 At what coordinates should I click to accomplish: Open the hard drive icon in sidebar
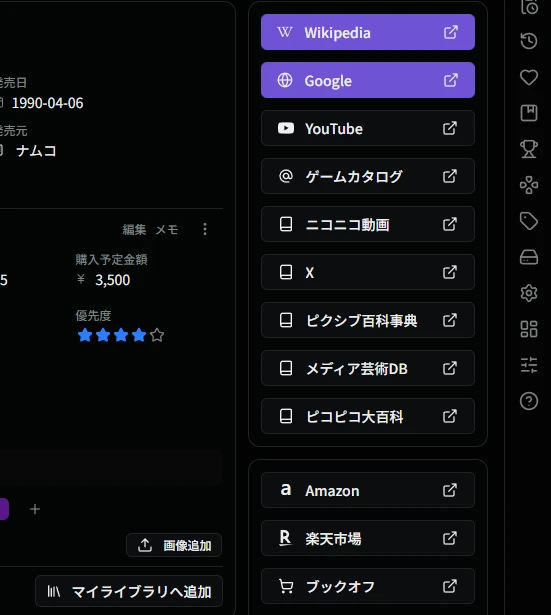coord(529,257)
